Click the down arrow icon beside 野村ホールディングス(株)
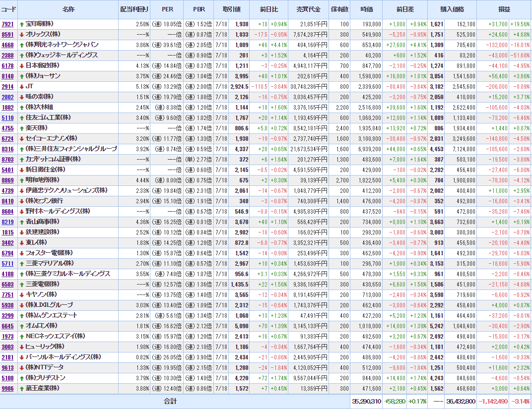Image resolution: width=532 pixels, height=409 pixels. (x=21, y=211)
